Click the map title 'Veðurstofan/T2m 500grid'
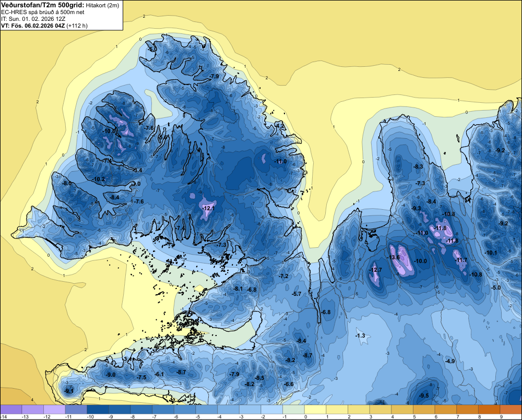Viewport: 522px width, 420px height. click(42, 5)
